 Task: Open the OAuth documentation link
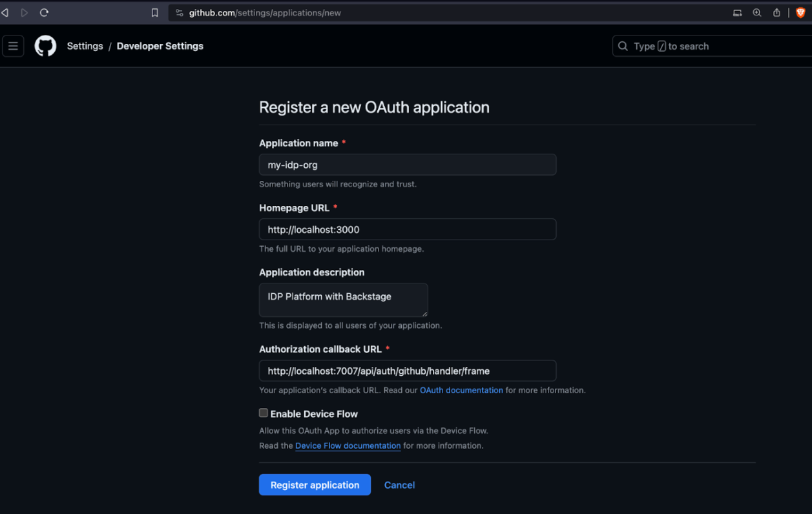click(x=461, y=390)
